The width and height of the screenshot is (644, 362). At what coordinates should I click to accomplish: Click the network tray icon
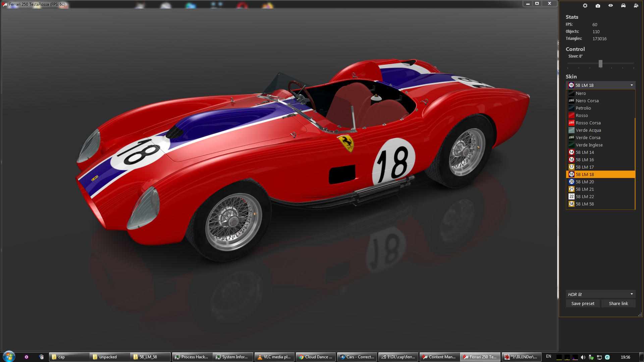[599, 357]
